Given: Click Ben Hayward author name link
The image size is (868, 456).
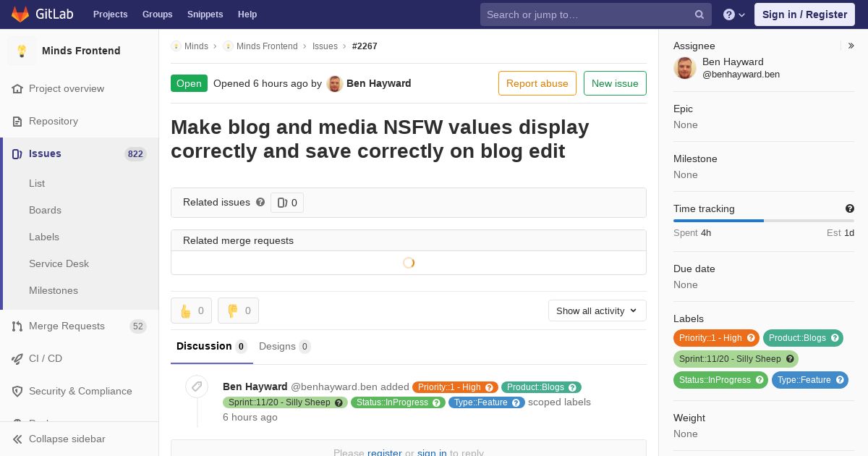Looking at the screenshot, I should (379, 83).
